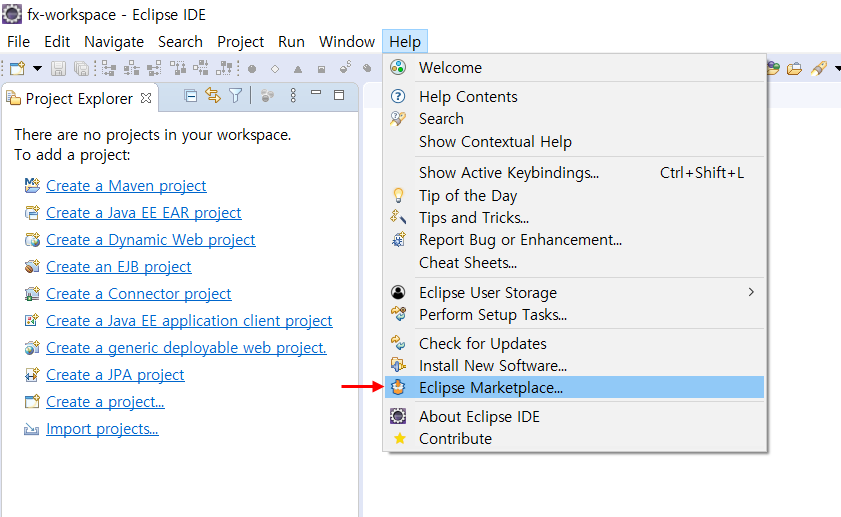Image resolution: width=841 pixels, height=517 pixels.
Task: Minimize the Project Explorer view
Action: [x=316, y=93]
